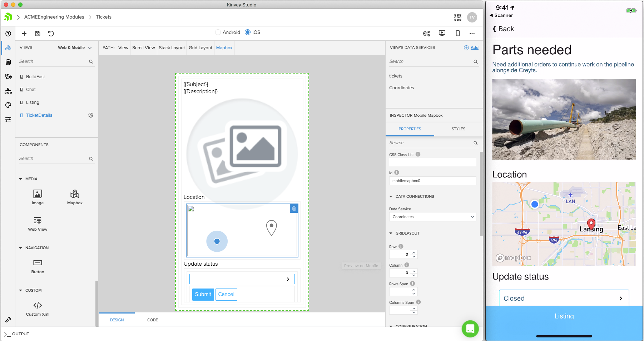Choose the Custom Xml component
This screenshot has height=341, width=644.
coord(38,306)
